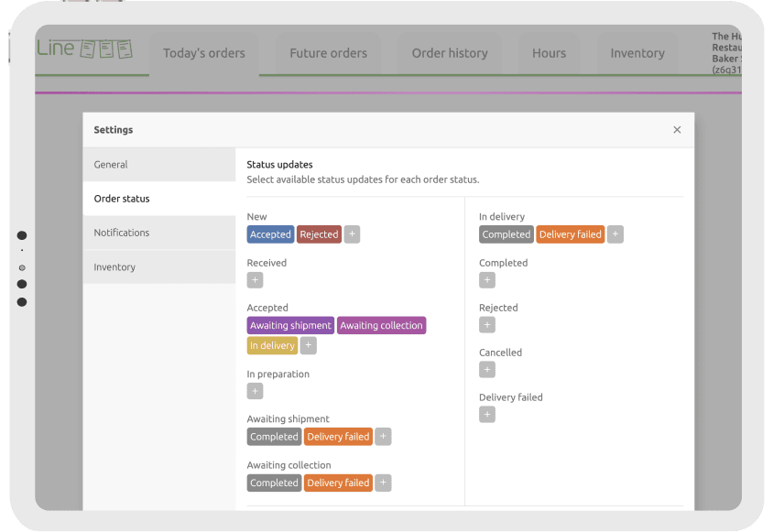Add a status beside the In delivery tags
Viewport: 773px width, 532px height.
tap(615, 233)
